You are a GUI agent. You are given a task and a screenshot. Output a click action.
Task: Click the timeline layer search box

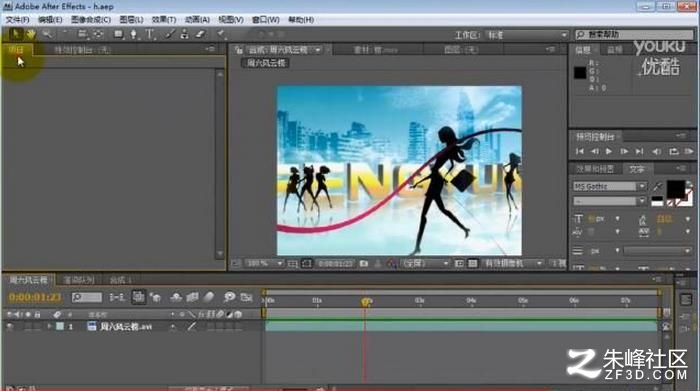coord(87,297)
